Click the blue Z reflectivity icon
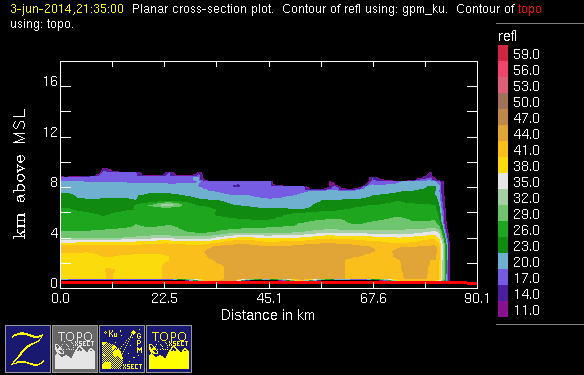Viewport: 584px width, 375px height. click(28, 349)
